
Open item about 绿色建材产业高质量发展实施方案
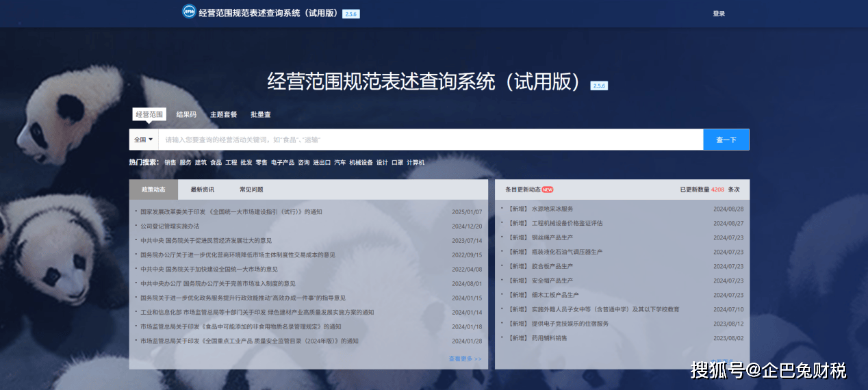(x=257, y=313)
